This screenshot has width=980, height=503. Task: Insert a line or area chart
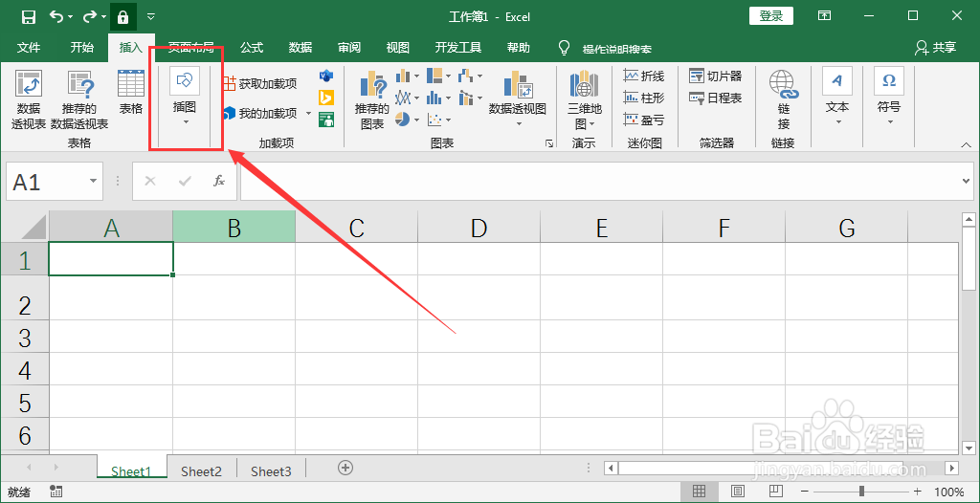(x=408, y=98)
